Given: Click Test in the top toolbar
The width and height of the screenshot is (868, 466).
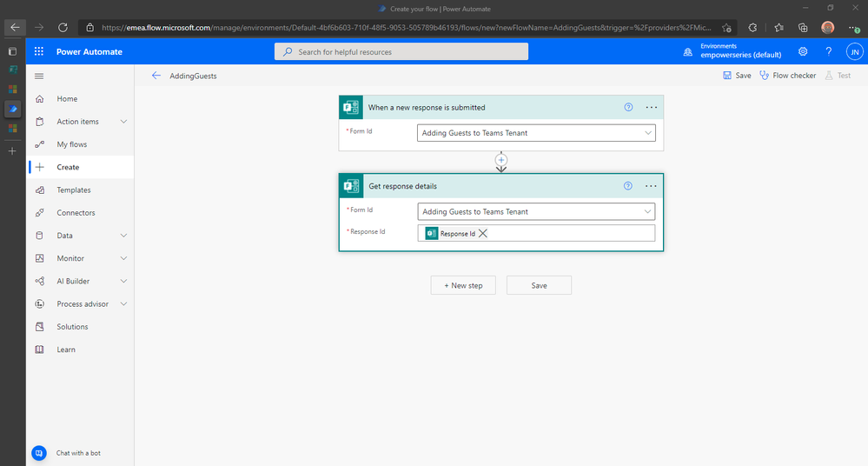Looking at the screenshot, I should (838, 76).
